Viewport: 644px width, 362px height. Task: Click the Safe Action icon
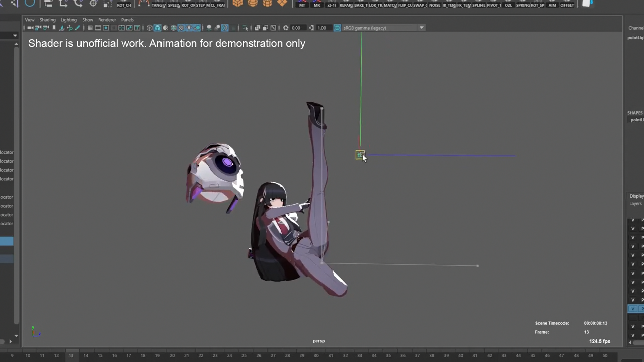click(x=129, y=28)
